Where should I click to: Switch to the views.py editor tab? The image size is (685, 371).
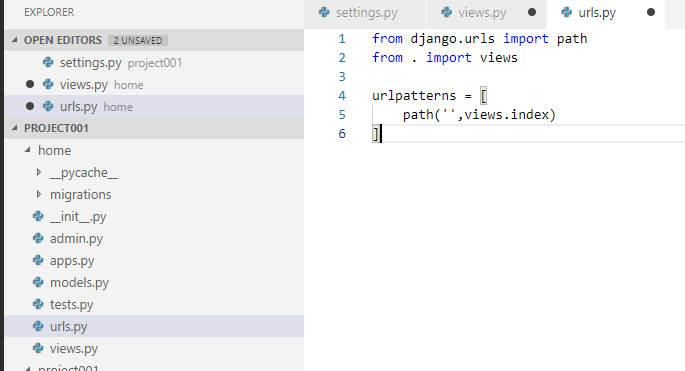(x=486, y=13)
